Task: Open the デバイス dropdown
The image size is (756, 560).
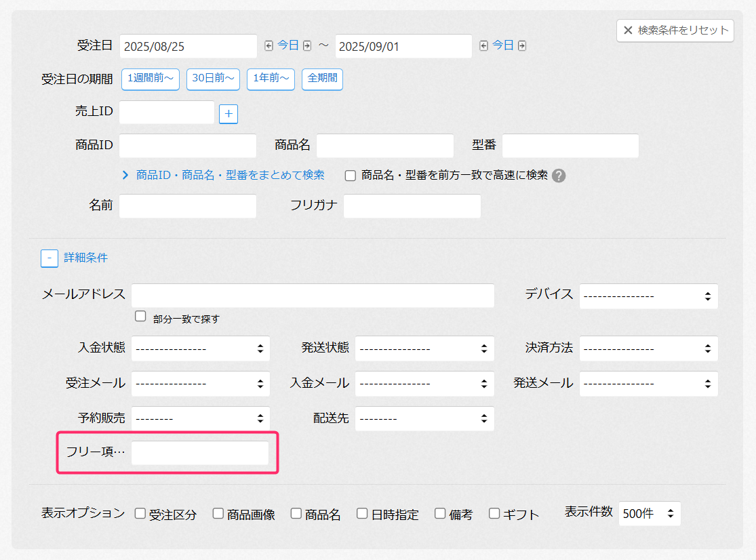Action: 648,296
